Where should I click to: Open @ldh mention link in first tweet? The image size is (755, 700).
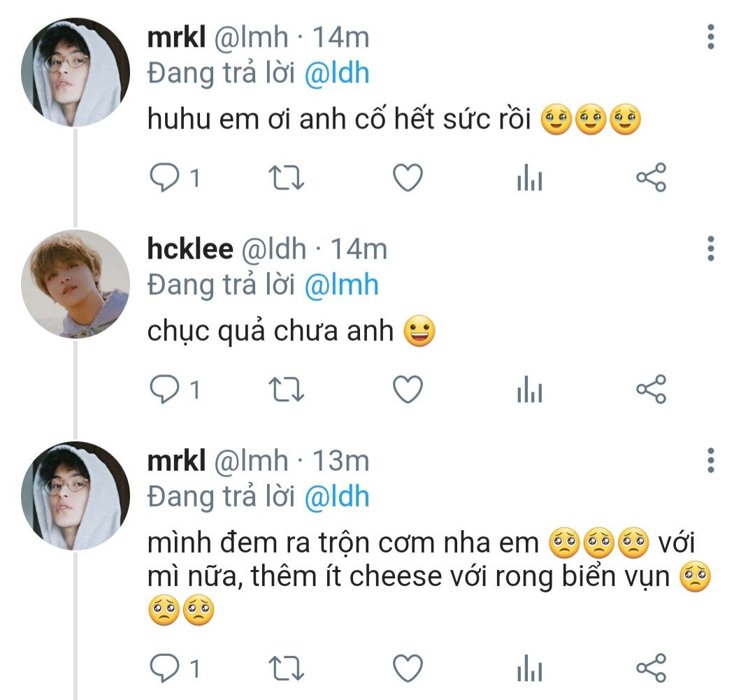pos(337,73)
